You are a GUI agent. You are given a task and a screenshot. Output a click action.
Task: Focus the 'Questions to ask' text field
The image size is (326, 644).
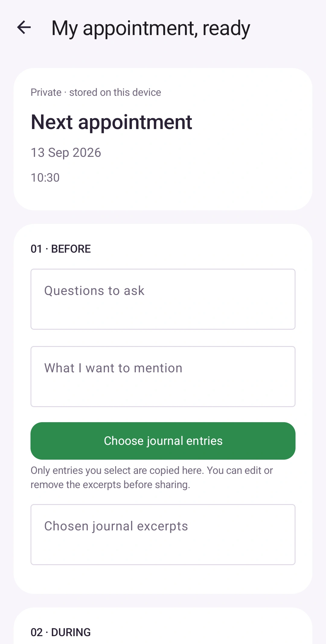point(163,299)
